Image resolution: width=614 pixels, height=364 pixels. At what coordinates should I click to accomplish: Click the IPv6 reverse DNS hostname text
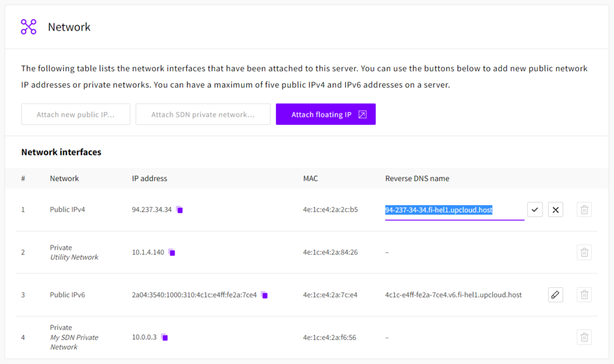(453, 295)
